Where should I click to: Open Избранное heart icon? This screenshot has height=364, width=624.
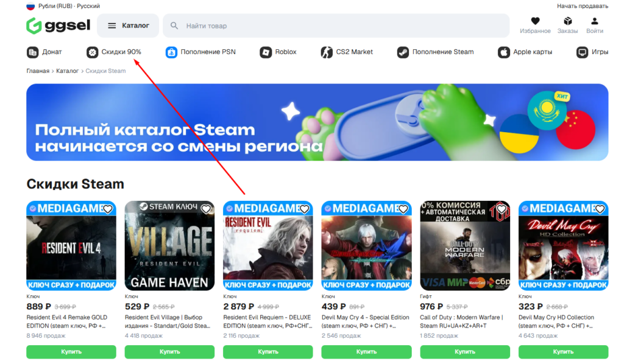click(535, 21)
